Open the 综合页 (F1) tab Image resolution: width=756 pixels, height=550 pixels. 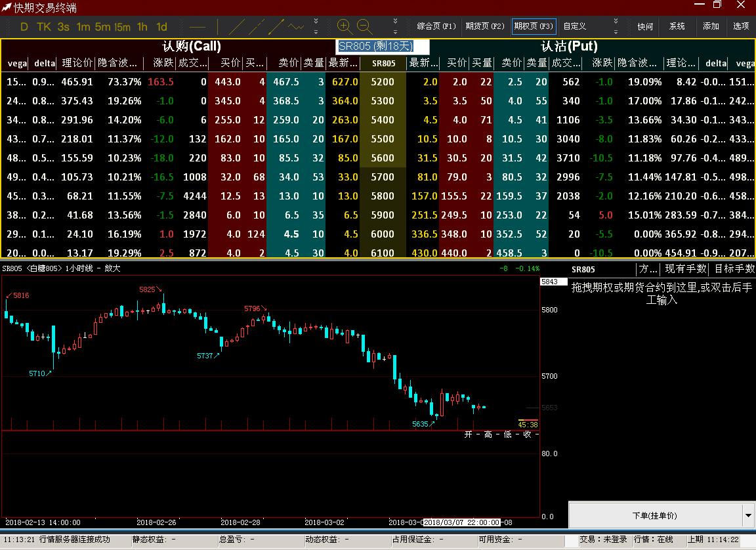pyautogui.click(x=436, y=26)
